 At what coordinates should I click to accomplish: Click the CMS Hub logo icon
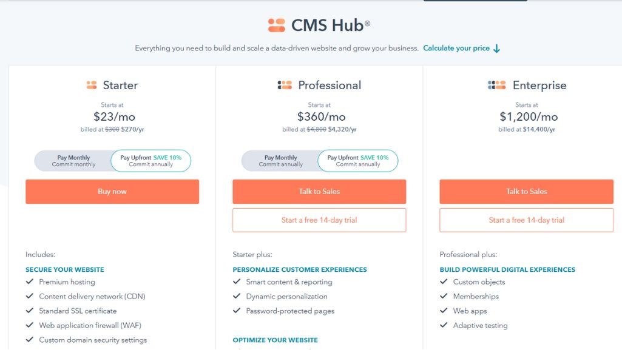pyautogui.click(x=277, y=25)
